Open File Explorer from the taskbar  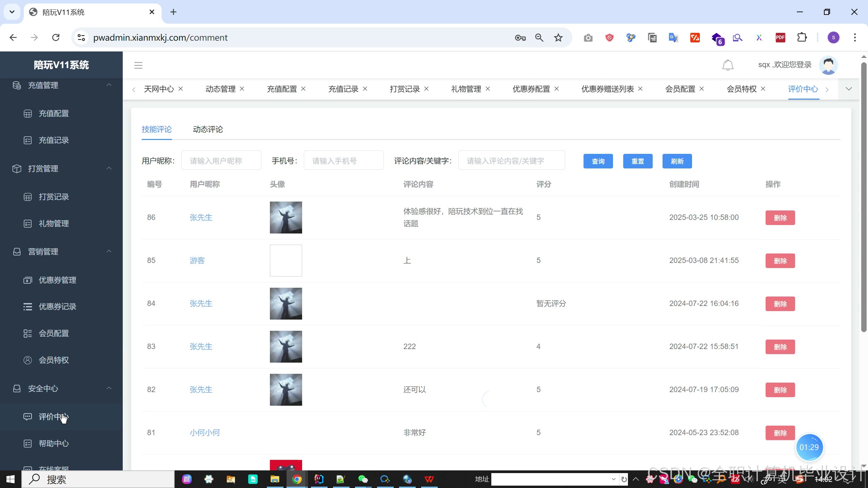click(275, 479)
